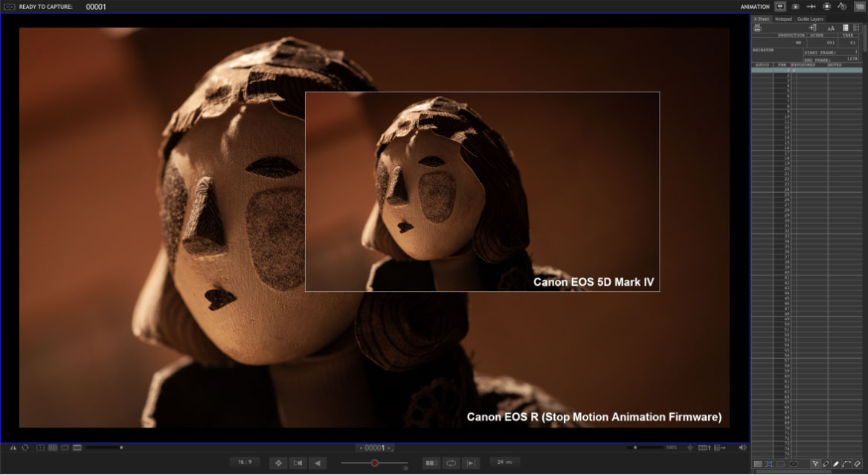Viewport: 868px width, 475px height.
Task: Open the DMX lighting workspace icon
Action: click(826, 6)
